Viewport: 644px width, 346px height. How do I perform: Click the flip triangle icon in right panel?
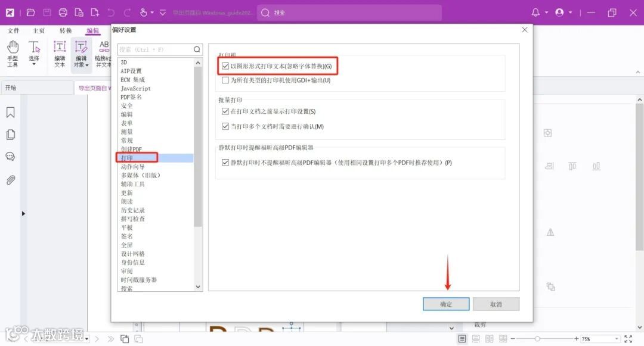(x=550, y=232)
